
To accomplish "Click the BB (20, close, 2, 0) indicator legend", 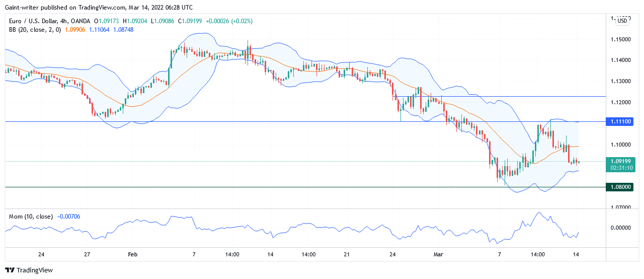I will pyautogui.click(x=35, y=30).
